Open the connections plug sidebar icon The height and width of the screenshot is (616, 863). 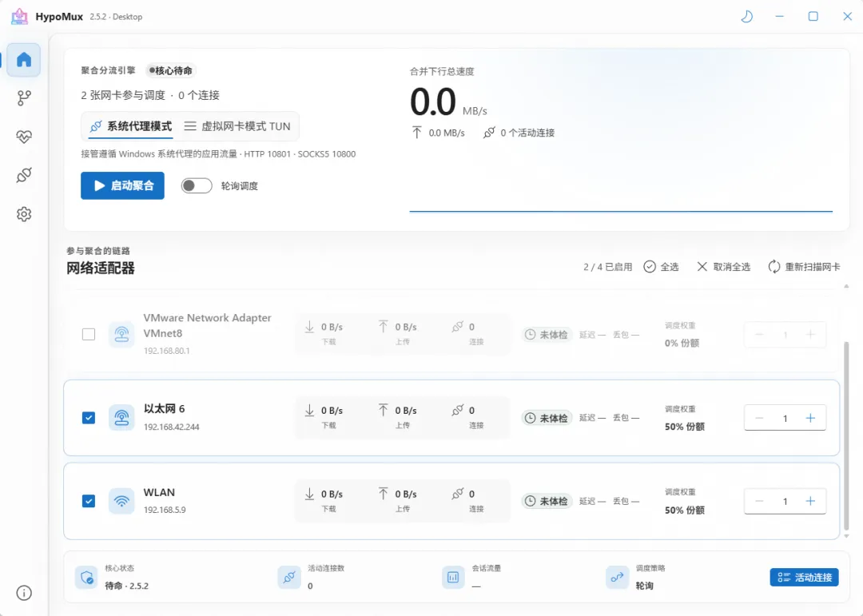[24, 175]
